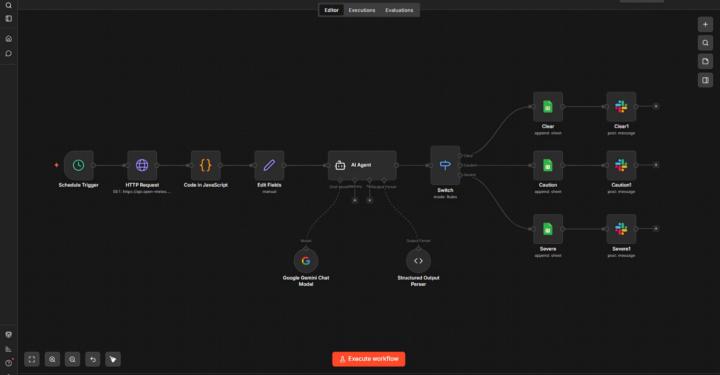Click the AI Agent output connector
The height and width of the screenshot is (375, 720).
point(397,165)
